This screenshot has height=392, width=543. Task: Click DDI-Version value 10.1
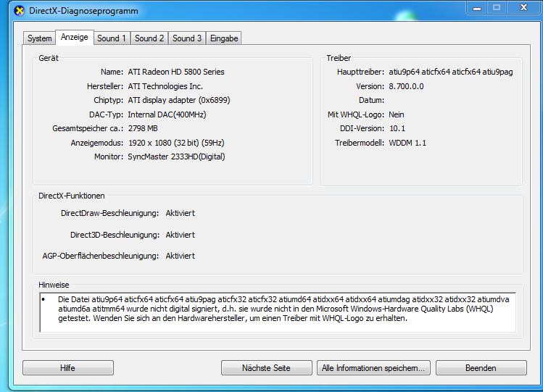coord(397,129)
